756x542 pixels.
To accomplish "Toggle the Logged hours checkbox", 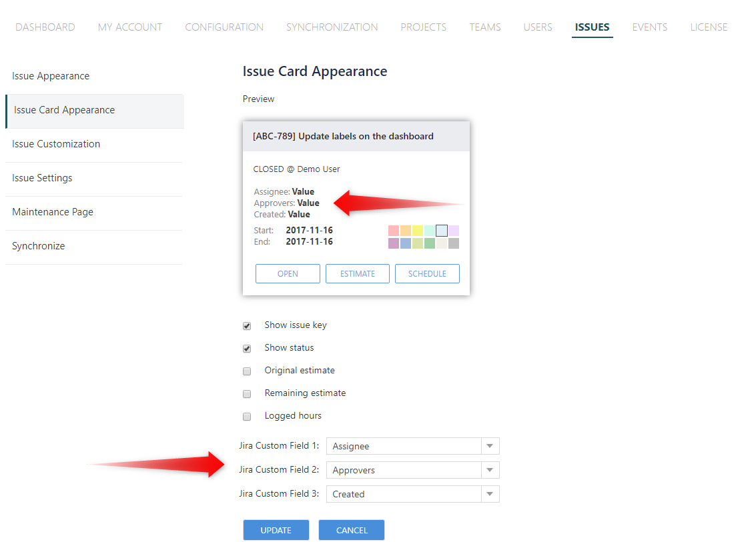I will [x=247, y=416].
